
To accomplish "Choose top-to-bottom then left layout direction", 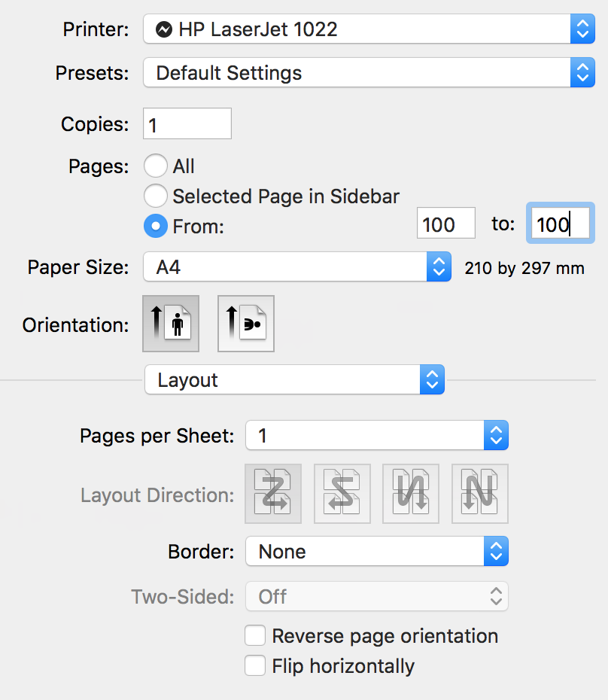I will [480, 494].
